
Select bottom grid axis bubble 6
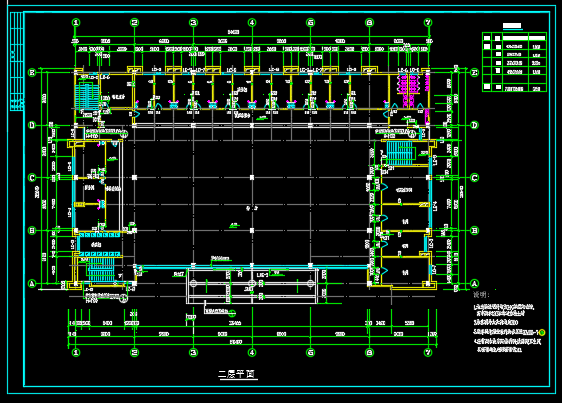369,352
